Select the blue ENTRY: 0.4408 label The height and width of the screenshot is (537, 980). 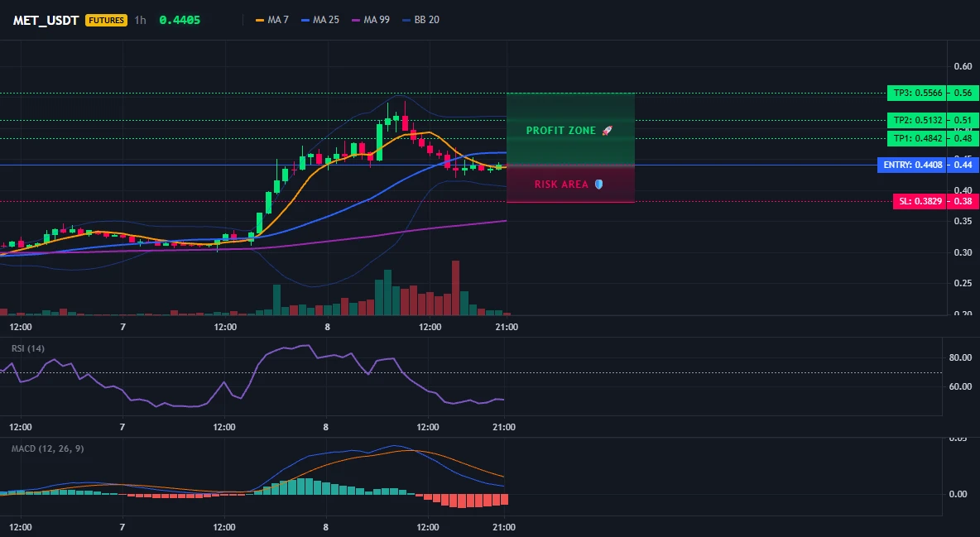(x=912, y=165)
